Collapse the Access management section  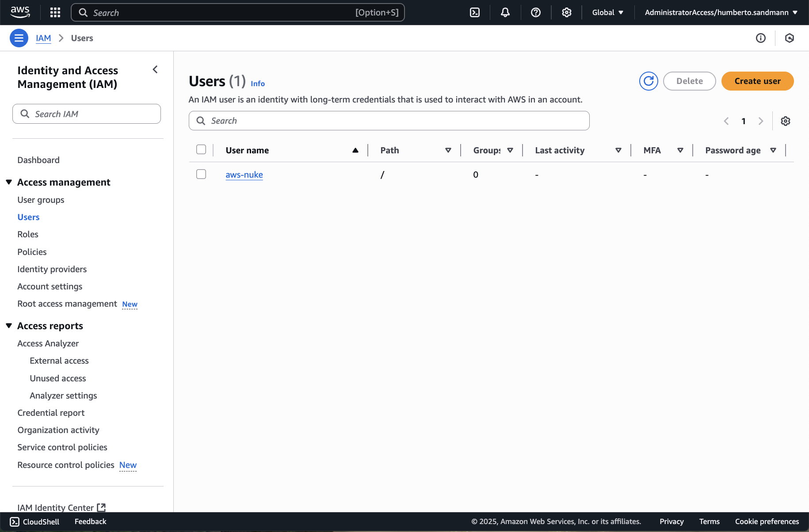(9, 182)
